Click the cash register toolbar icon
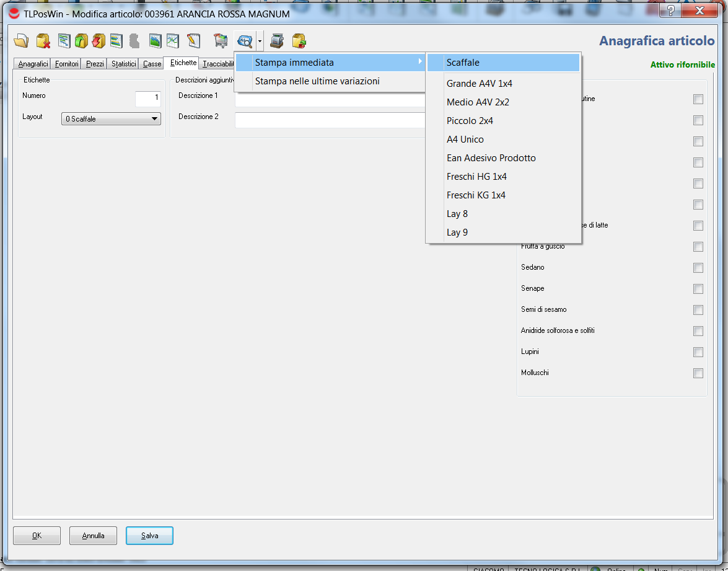Image resolution: width=728 pixels, height=571 pixels. (x=277, y=42)
